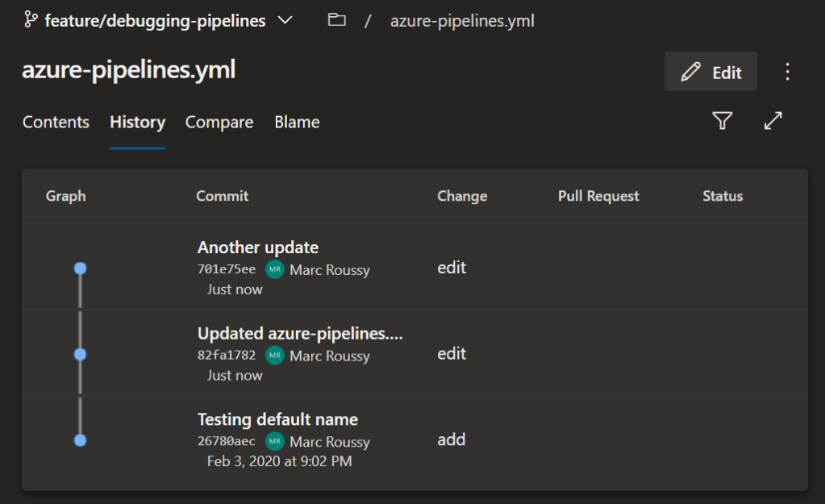Click the graph node for commit 26780aec

tap(80, 440)
